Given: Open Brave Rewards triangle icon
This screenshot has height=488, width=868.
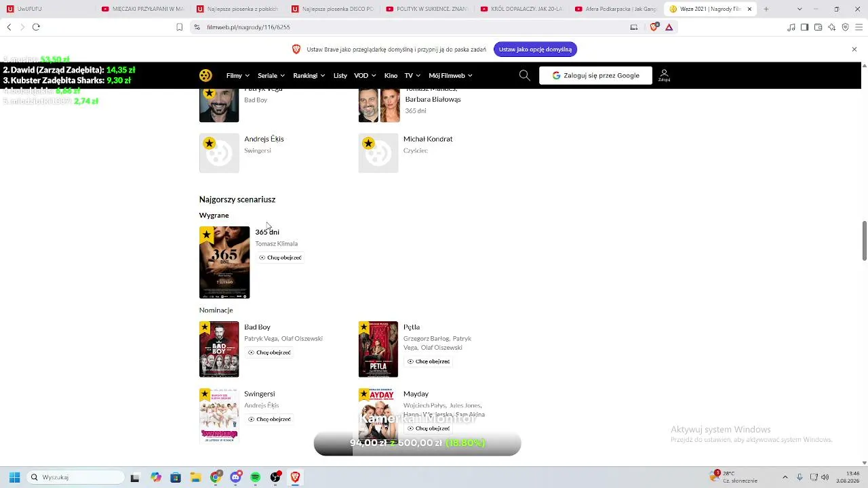Looking at the screenshot, I should click(x=669, y=27).
